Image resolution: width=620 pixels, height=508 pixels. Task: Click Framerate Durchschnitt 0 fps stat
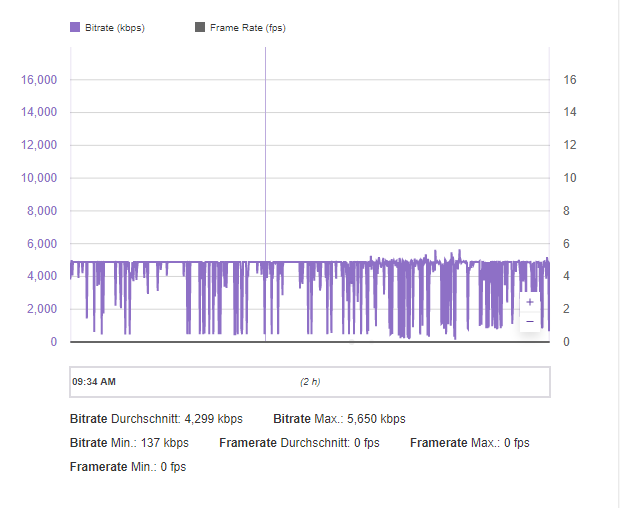tap(300, 442)
